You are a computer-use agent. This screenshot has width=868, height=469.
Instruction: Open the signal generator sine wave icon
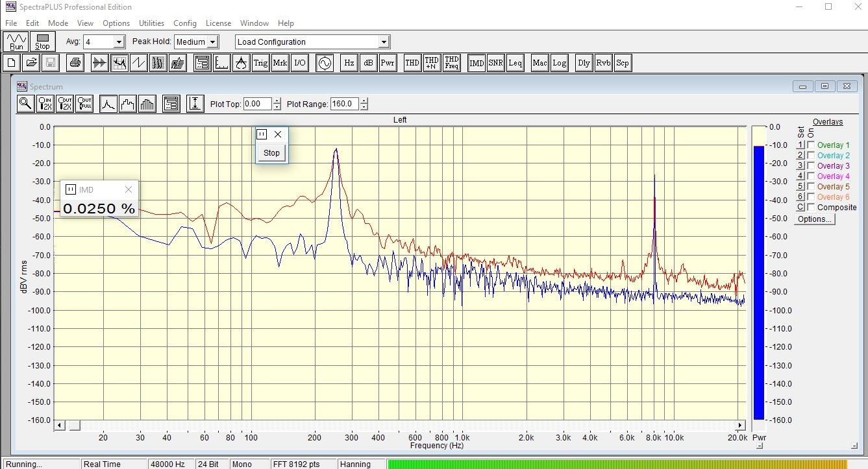point(324,63)
